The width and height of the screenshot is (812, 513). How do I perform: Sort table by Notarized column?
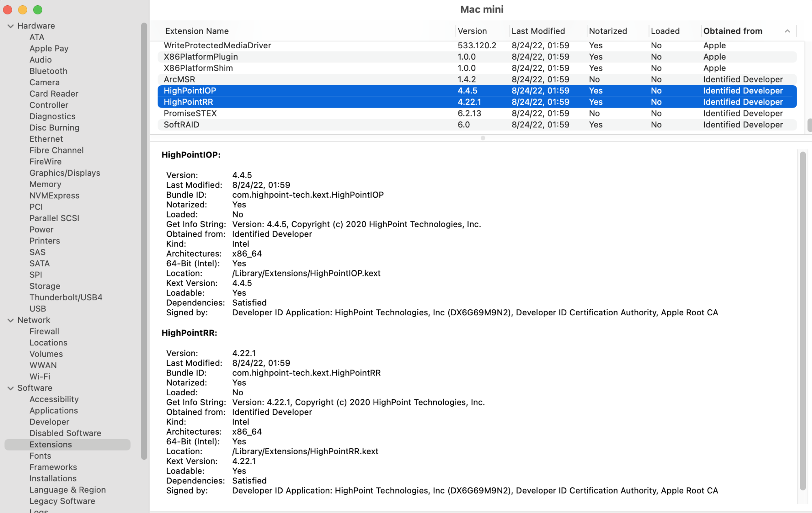click(608, 31)
